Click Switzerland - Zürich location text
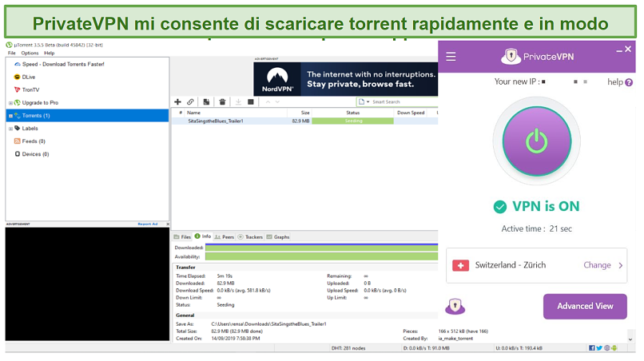 point(511,265)
